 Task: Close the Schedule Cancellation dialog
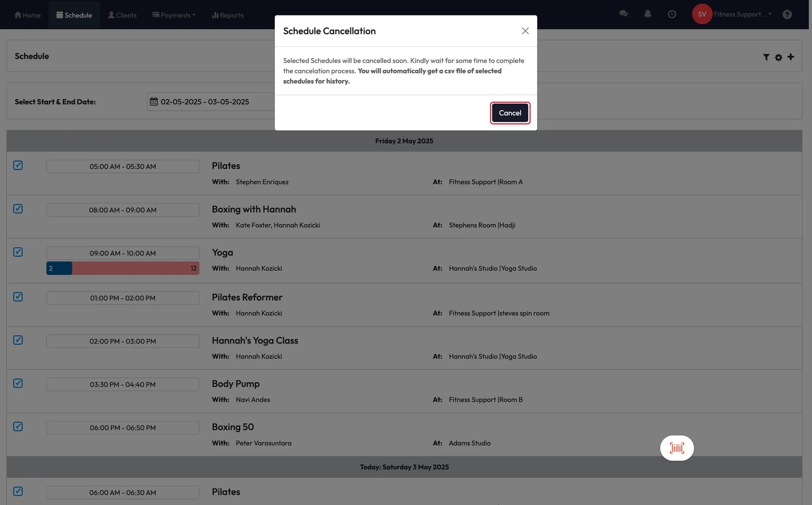pos(525,31)
